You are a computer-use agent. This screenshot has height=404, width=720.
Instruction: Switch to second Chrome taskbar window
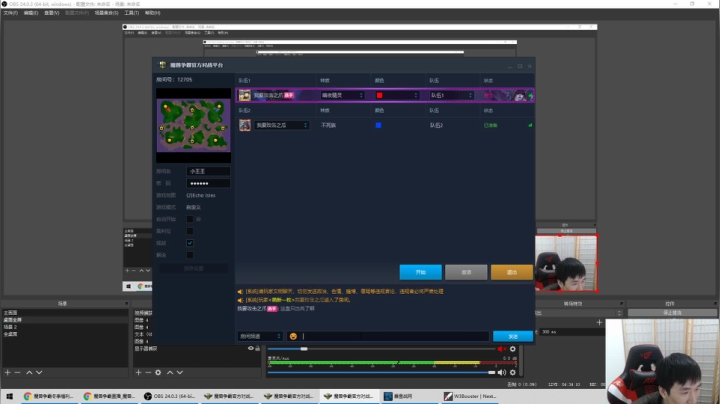[108, 396]
